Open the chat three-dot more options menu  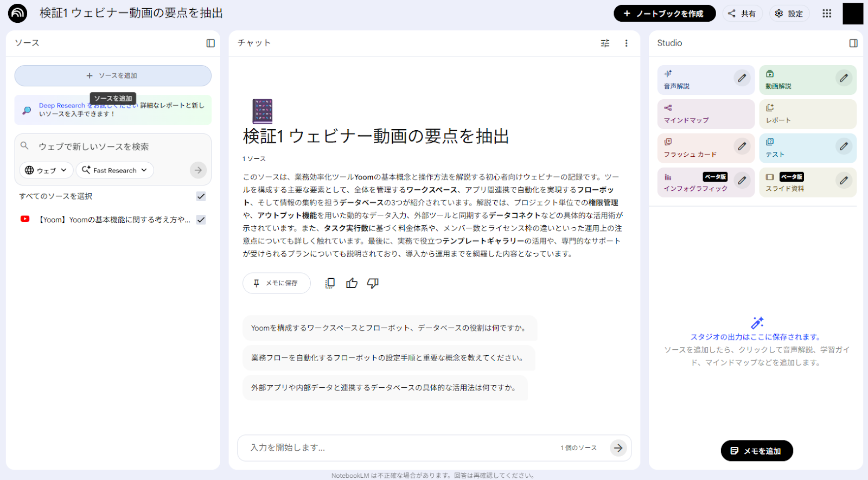[x=626, y=43]
